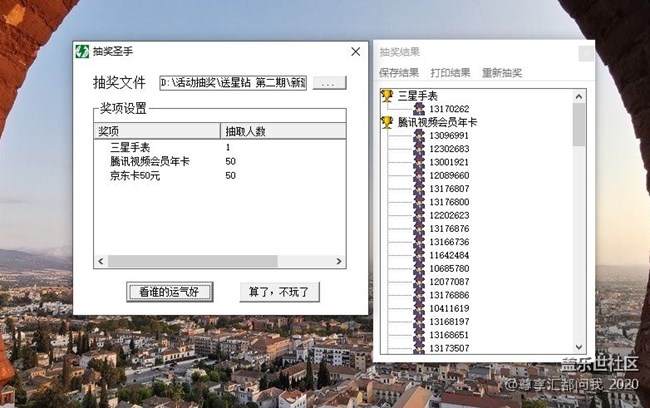Image resolution: width=650 pixels, height=408 pixels.
Task: Click the person icon next to 13170262
Action: coord(419,109)
